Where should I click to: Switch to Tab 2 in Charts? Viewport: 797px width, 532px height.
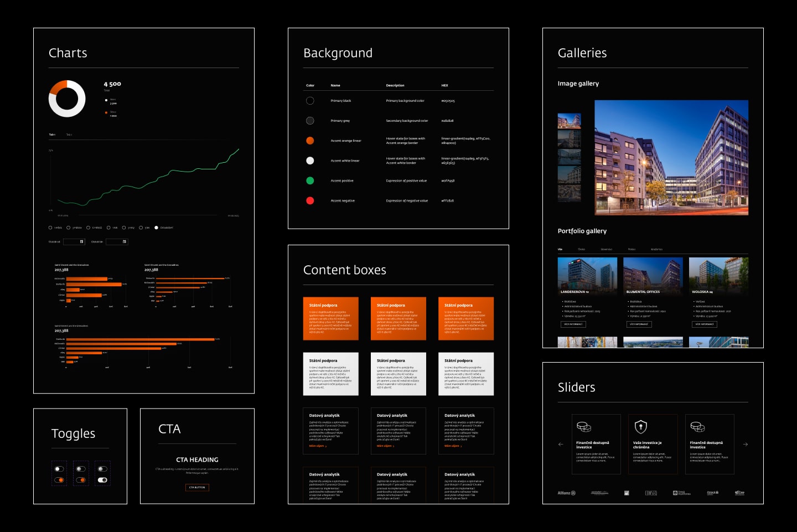click(x=69, y=135)
